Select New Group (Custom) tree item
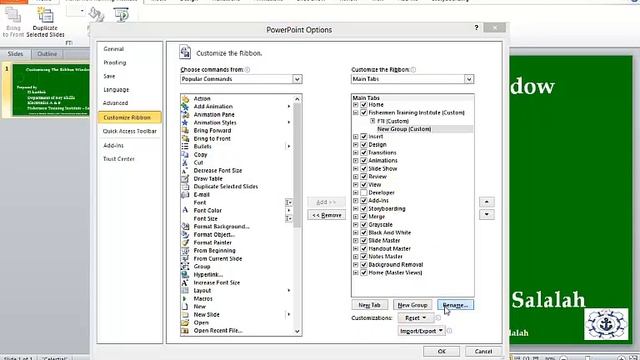The image size is (640, 360). [404, 129]
